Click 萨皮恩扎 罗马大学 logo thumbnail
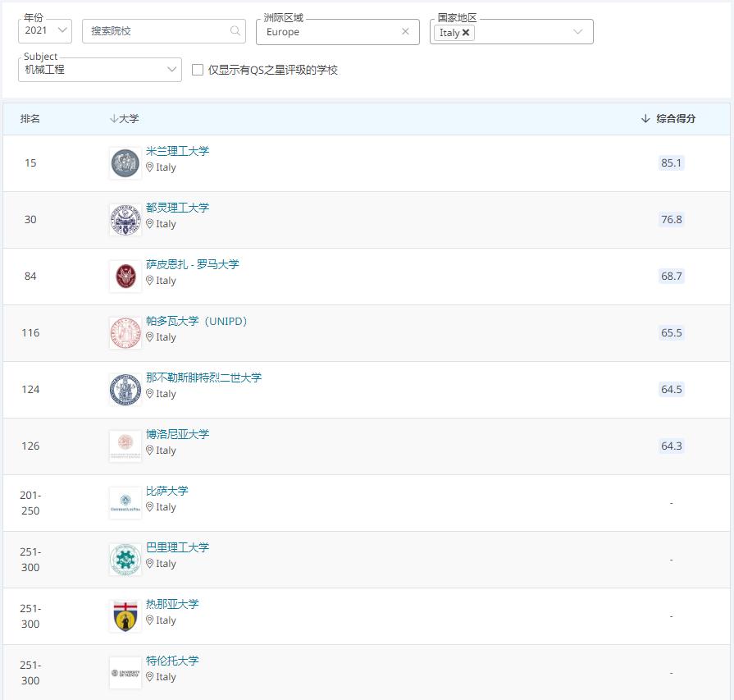 click(125, 277)
